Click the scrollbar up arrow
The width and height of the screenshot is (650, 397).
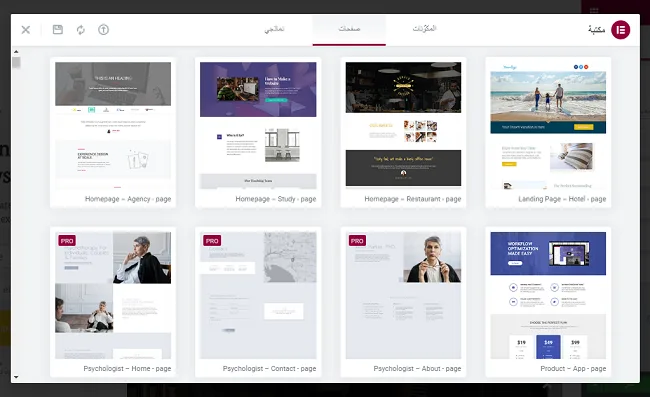(x=16, y=52)
